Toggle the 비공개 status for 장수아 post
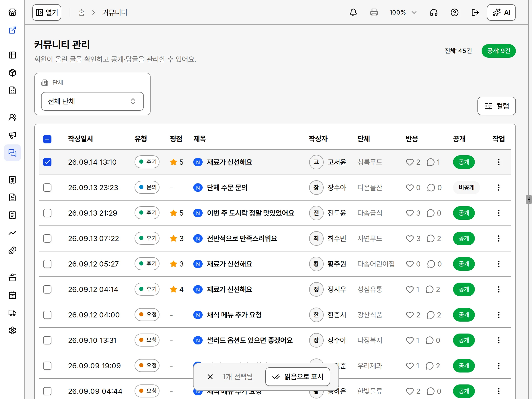The height and width of the screenshot is (399, 532). [x=466, y=188]
